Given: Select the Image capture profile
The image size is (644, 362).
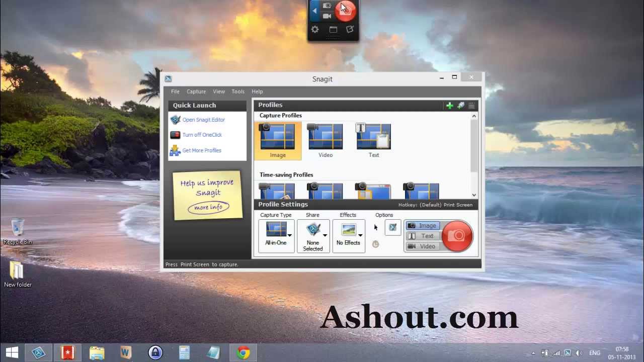Looking at the screenshot, I should point(278,141).
